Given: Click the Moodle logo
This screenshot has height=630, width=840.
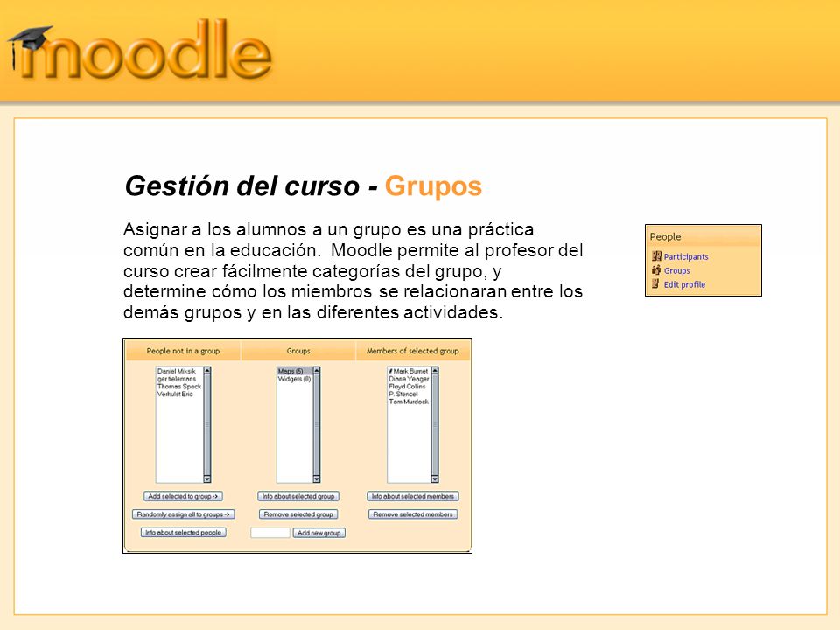Looking at the screenshot, I should pyautogui.click(x=140, y=51).
